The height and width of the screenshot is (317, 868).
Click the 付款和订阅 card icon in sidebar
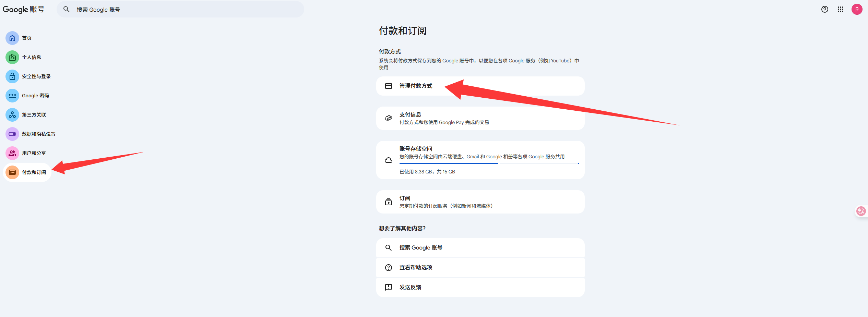[x=12, y=172]
